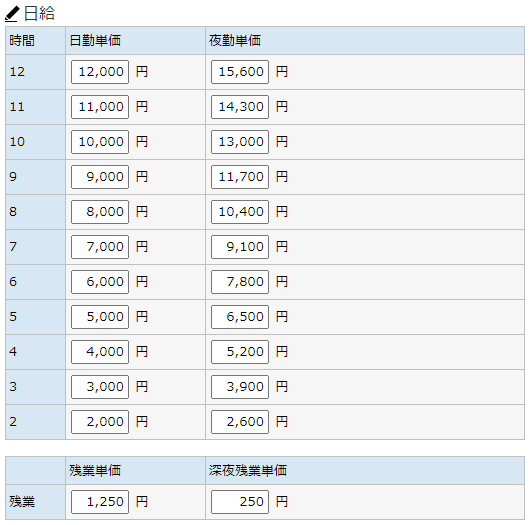Screen dimensions: 531x525
Task: Focus the 8-hour day rate field 8,000
Action: (100, 212)
